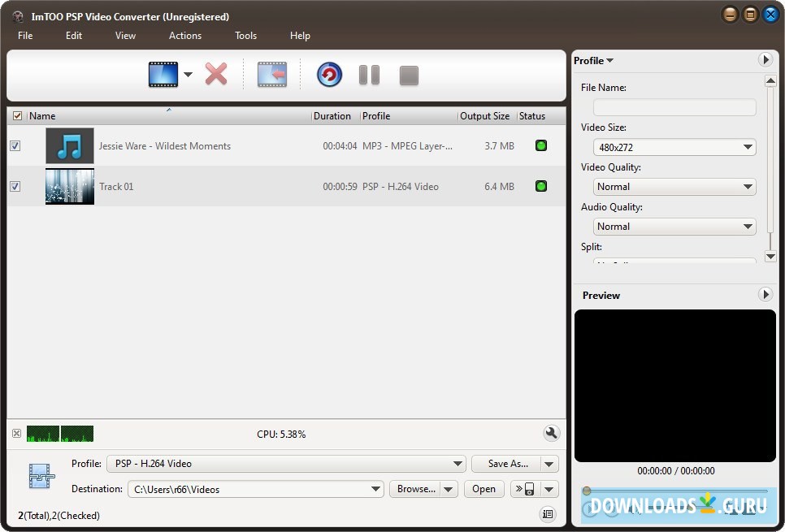Open the wrench settings icon
The width and height of the screenshot is (785, 532).
[x=551, y=434]
